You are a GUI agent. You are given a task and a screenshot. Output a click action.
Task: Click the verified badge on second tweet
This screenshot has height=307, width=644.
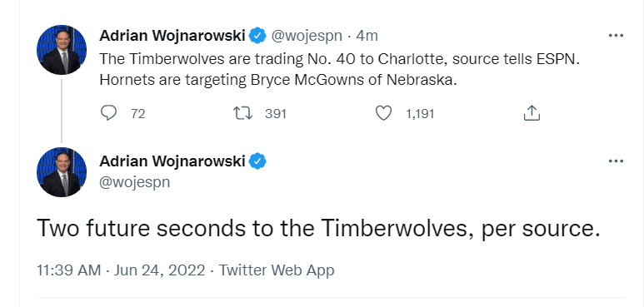click(257, 161)
